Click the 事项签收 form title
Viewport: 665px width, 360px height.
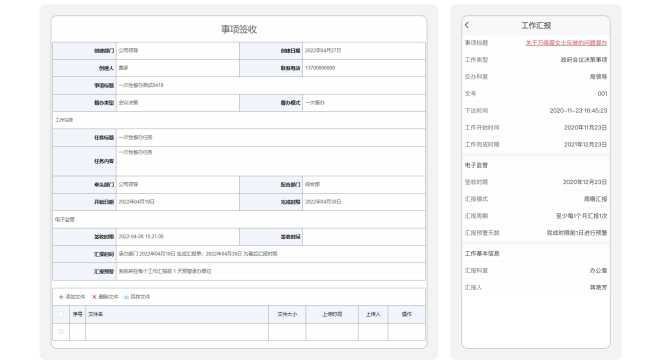[239, 29]
